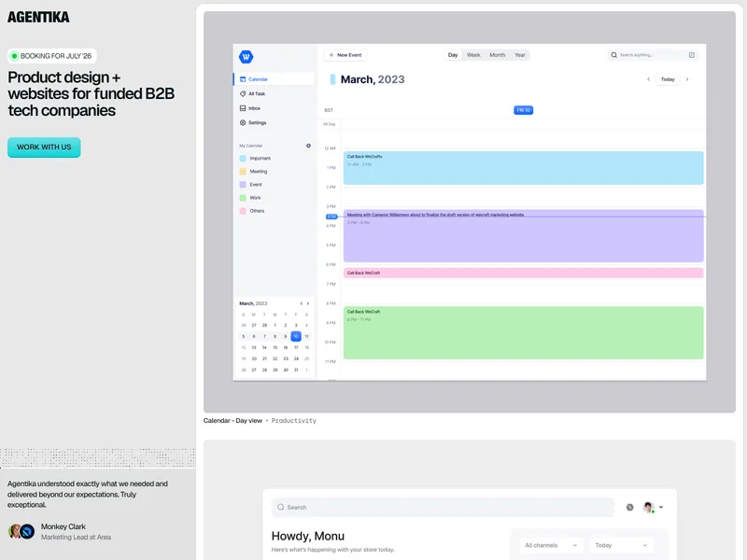Open the All channels dropdown

tap(551, 545)
